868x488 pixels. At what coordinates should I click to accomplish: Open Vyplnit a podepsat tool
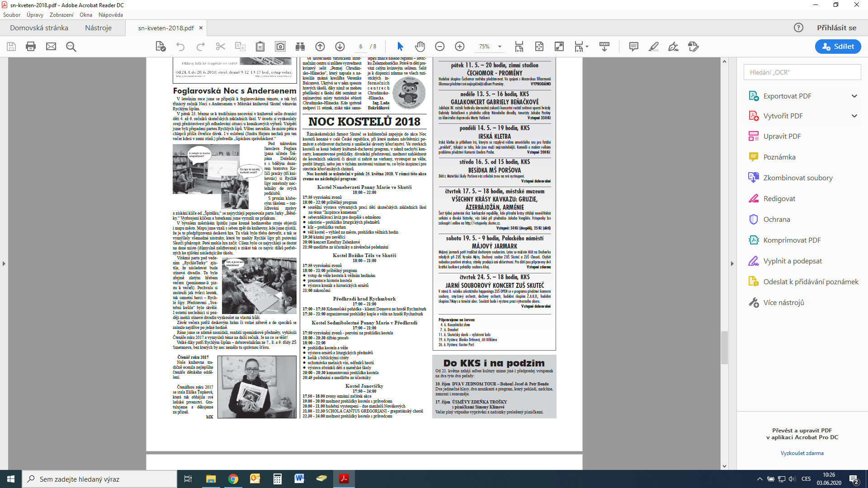[x=793, y=261]
